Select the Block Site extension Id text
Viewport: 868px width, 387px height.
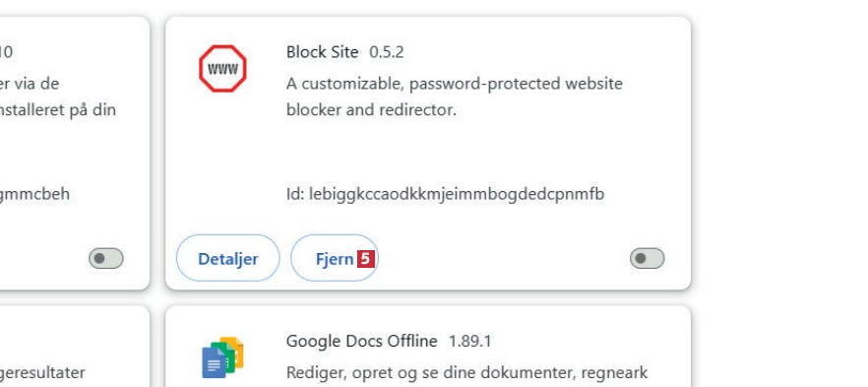click(x=445, y=194)
